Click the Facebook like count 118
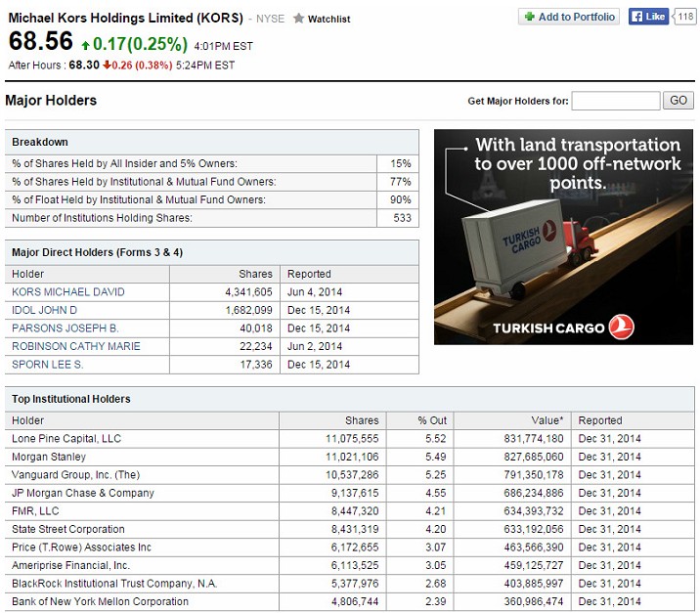700x613 pixels. coord(685,17)
